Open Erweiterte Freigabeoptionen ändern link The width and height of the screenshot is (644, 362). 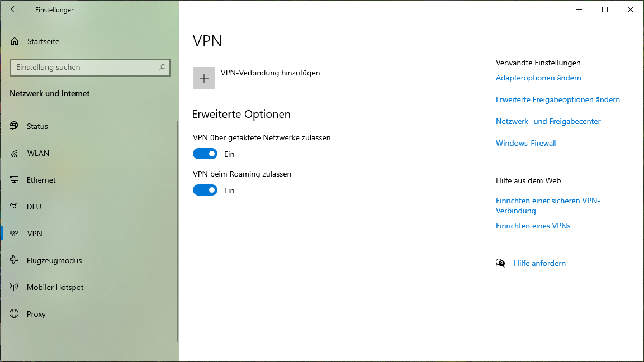(x=557, y=100)
